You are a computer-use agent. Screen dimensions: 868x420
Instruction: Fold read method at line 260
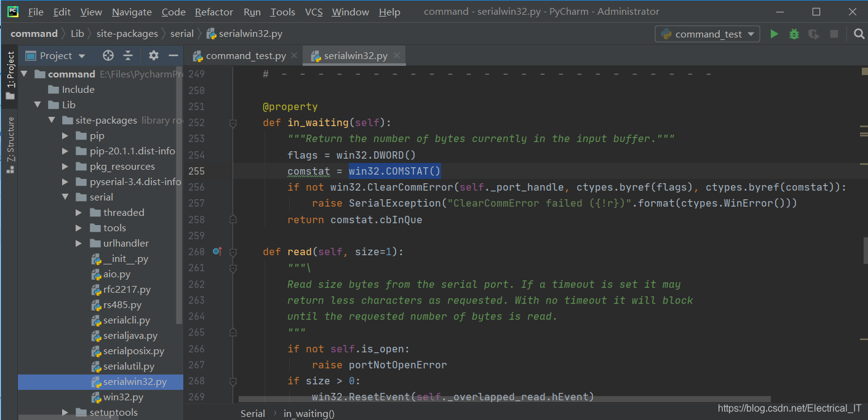click(233, 252)
